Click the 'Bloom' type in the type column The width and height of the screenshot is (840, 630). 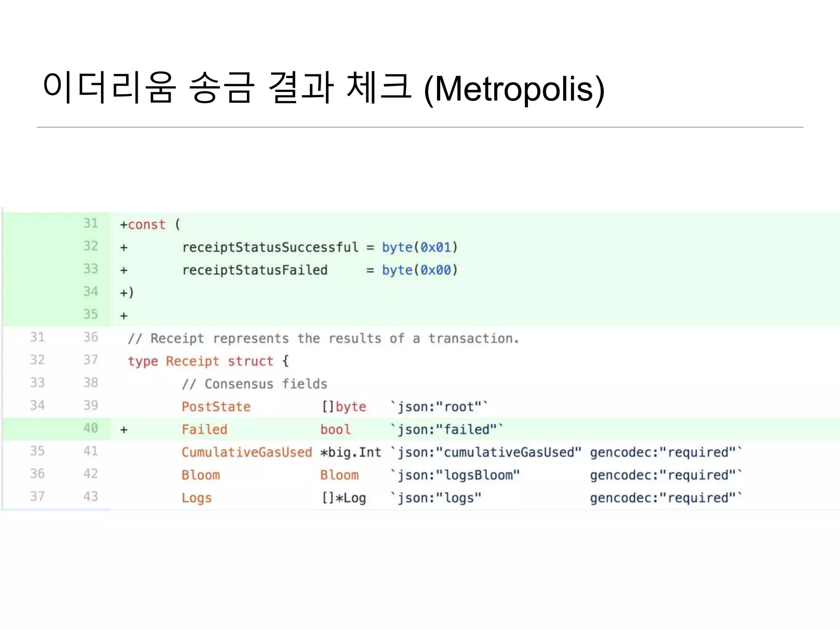pyautogui.click(x=340, y=475)
